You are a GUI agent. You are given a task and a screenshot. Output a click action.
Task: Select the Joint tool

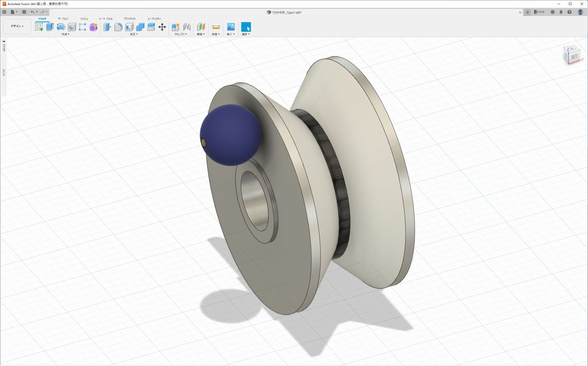187,27
